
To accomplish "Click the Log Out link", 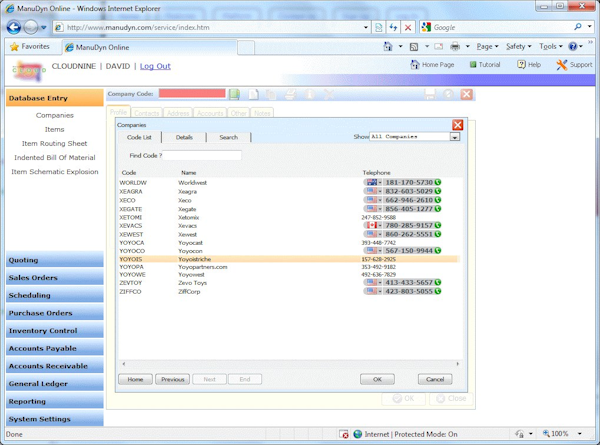I will click(x=155, y=66).
